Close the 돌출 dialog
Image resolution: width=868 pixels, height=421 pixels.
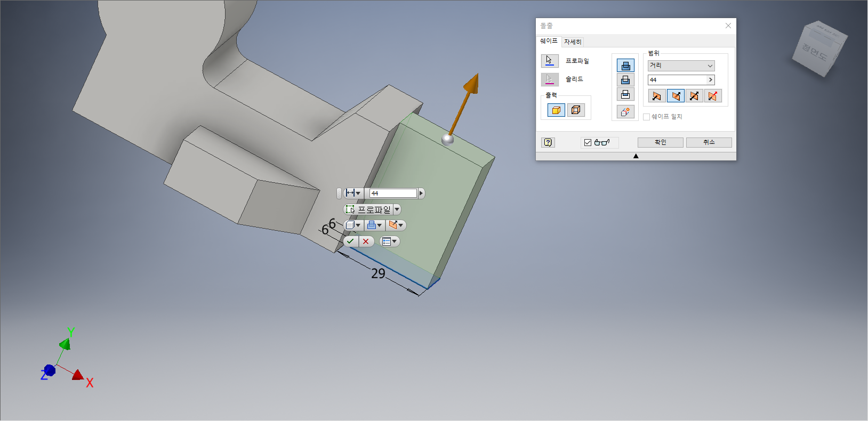click(x=728, y=26)
